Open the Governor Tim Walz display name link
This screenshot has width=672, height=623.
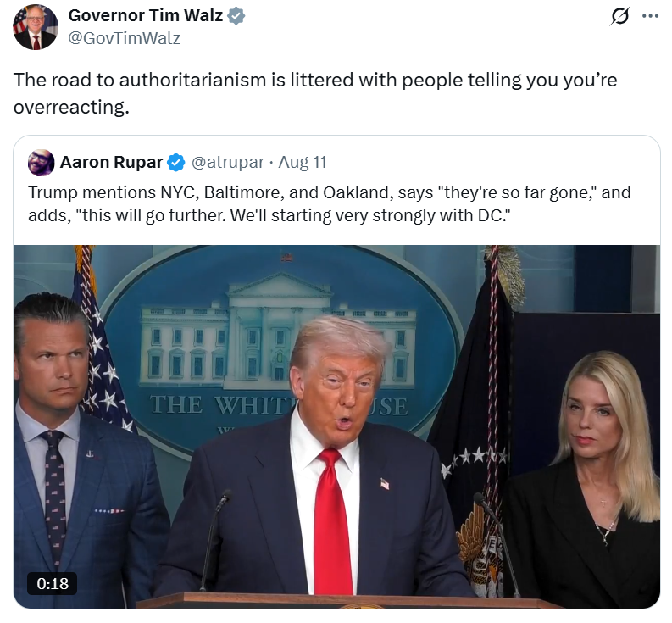[145, 15]
